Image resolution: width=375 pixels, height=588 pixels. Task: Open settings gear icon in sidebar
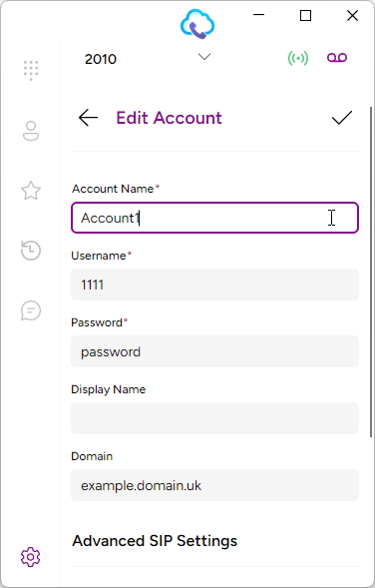pos(31,557)
